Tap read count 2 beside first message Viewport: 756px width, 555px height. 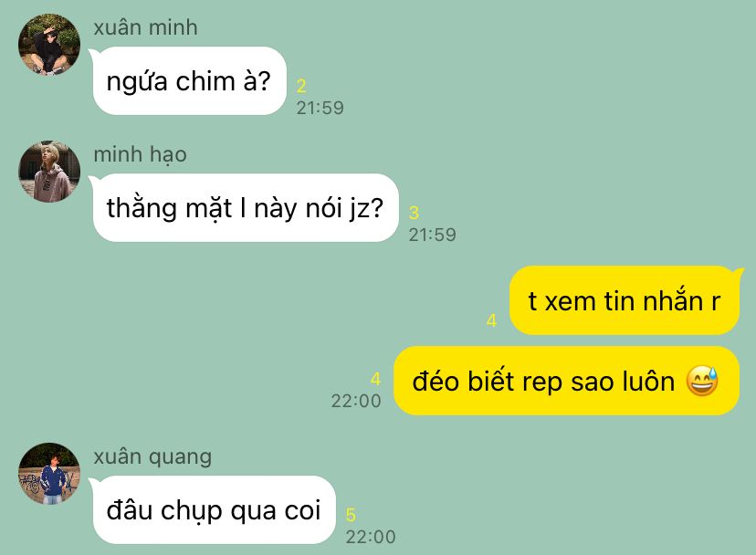(x=301, y=87)
